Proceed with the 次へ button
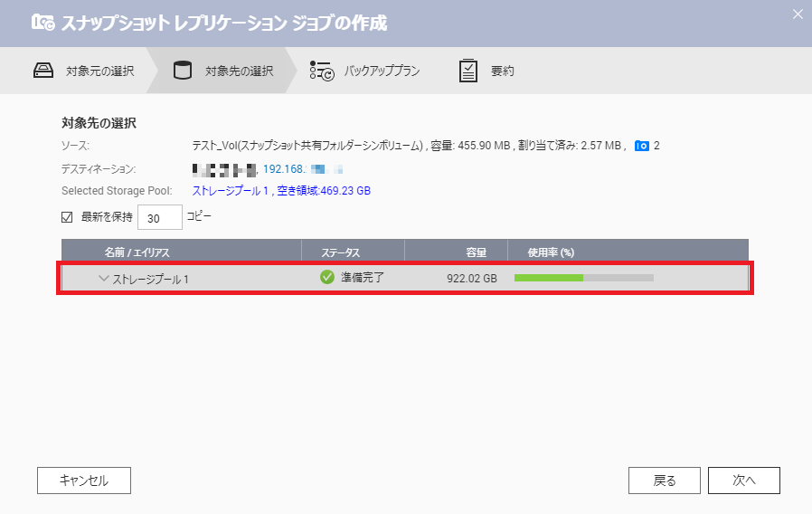The width and height of the screenshot is (812, 514). click(x=743, y=481)
